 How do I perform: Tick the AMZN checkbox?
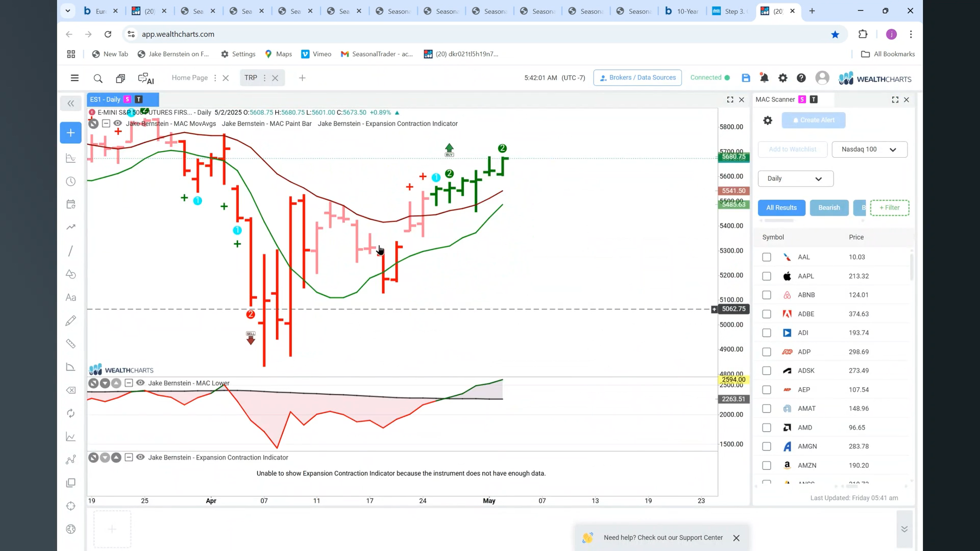(x=767, y=465)
